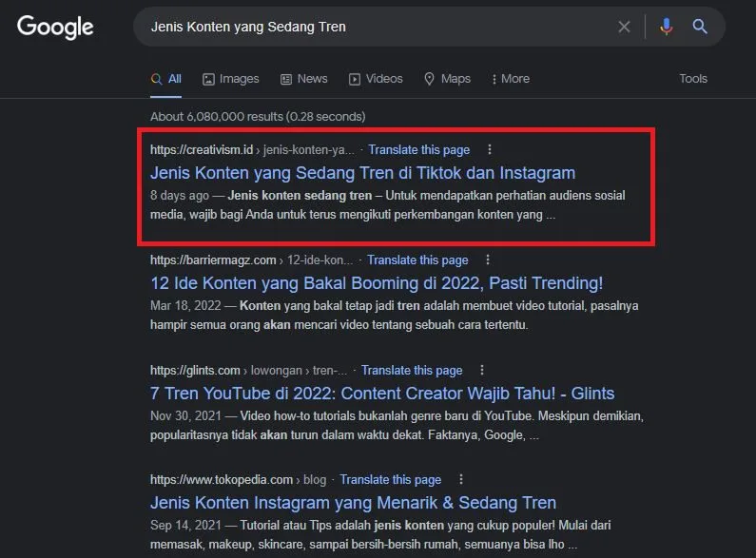Start voice search with microphone icon
The width and height of the screenshot is (756, 558).
point(667,27)
